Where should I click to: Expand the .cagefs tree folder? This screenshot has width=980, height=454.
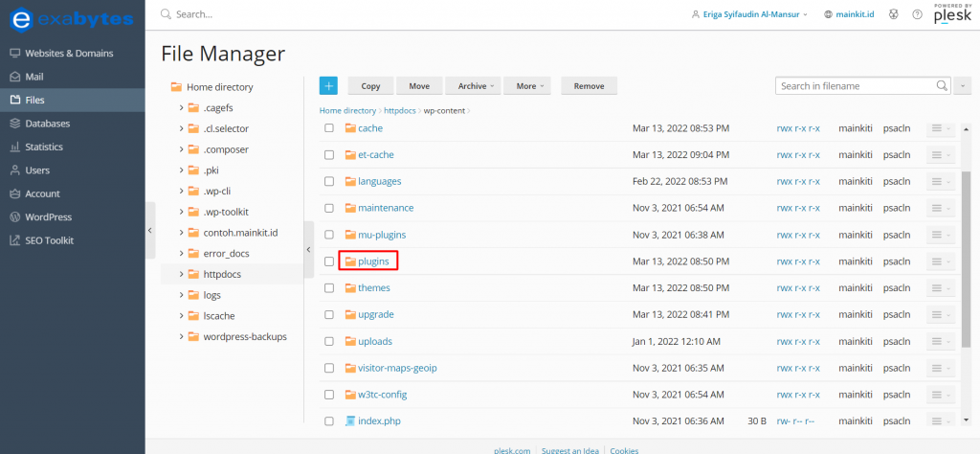click(181, 107)
